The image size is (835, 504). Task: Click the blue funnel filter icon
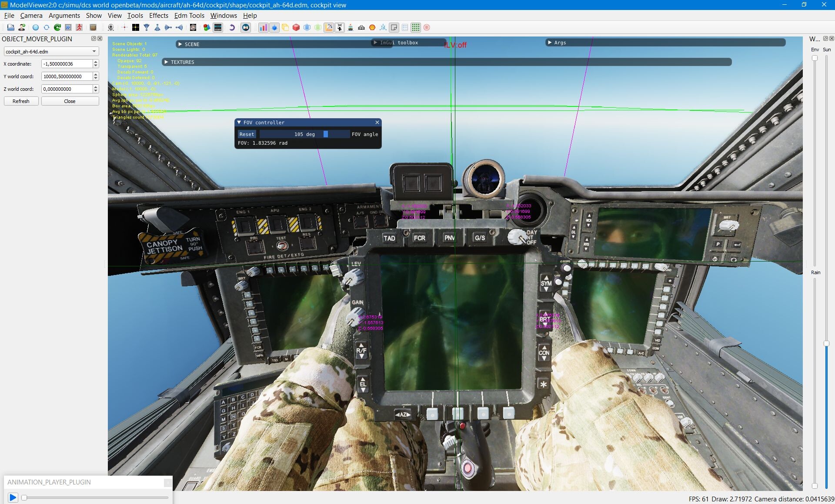(147, 27)
